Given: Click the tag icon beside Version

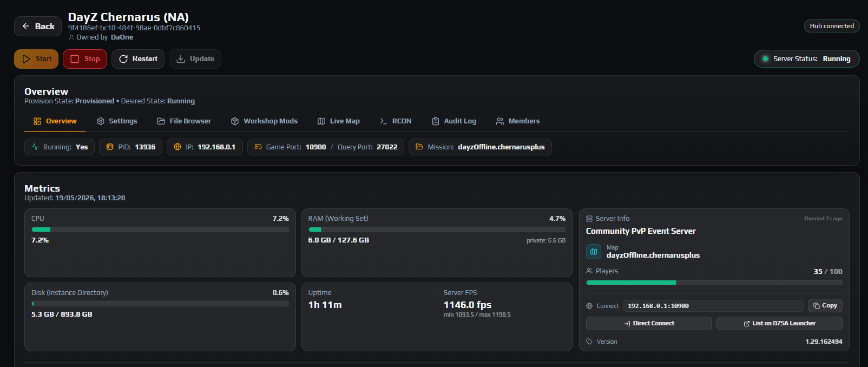Looking at the screenshot, I should click(589, 342).
